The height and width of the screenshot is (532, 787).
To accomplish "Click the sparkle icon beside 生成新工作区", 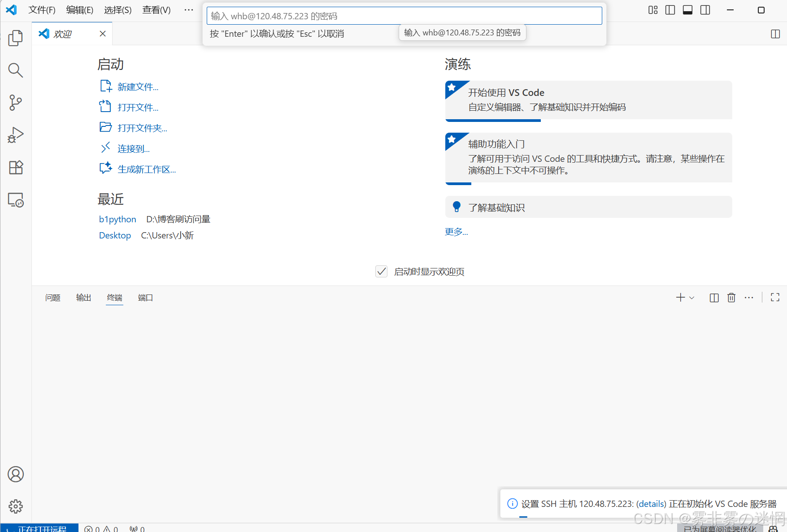I will 105,168.
